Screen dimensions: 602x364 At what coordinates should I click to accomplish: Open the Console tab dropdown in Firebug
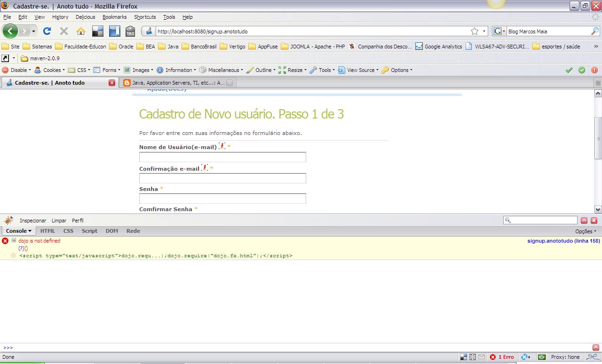point(18,231)
